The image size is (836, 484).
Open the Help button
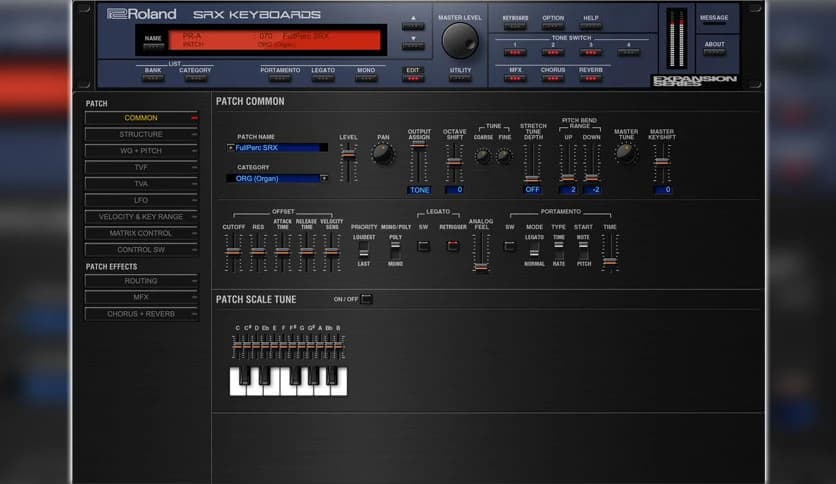click(x=590, y=26)
